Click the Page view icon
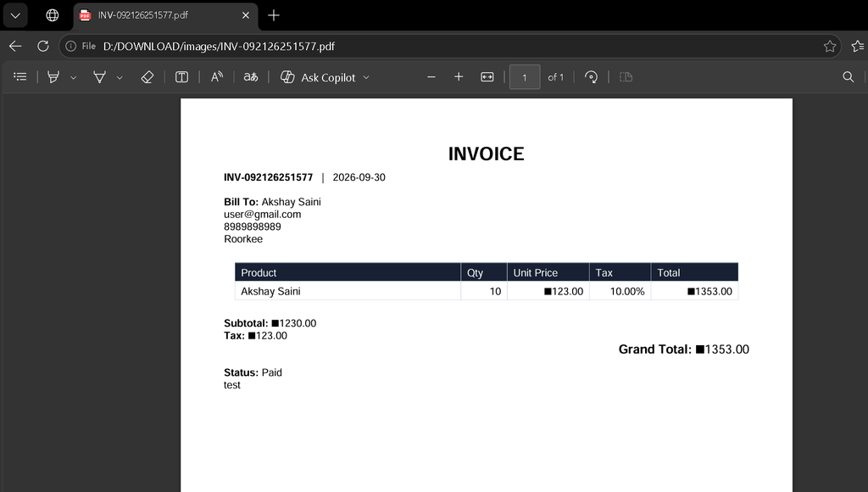868x492 pixels. click(626, 77)
